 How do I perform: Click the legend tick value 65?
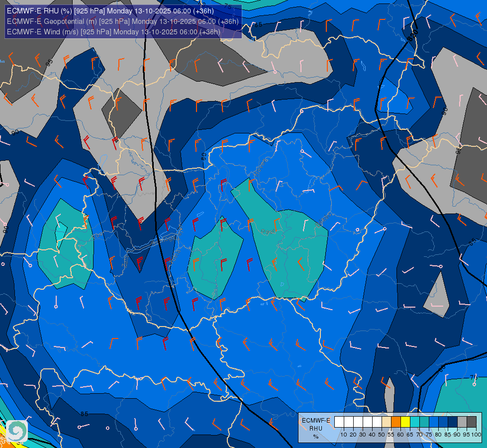pyautogui.click(x=410, y=435)
